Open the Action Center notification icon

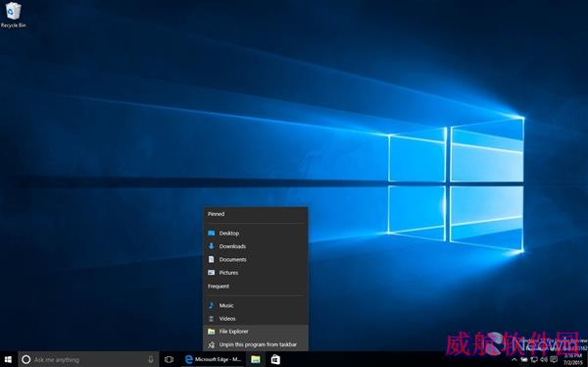click(x=554, y=360)
